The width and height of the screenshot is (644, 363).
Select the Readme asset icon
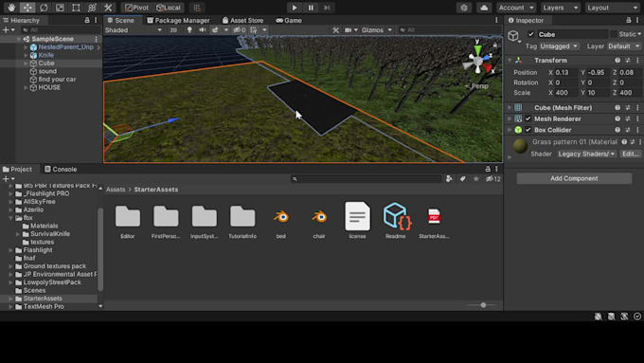pyautogui.click(x=396, y=216)
